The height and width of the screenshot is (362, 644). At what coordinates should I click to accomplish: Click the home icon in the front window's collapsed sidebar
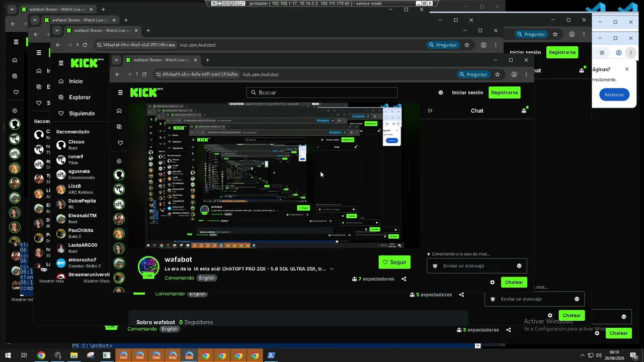(119, 111)
